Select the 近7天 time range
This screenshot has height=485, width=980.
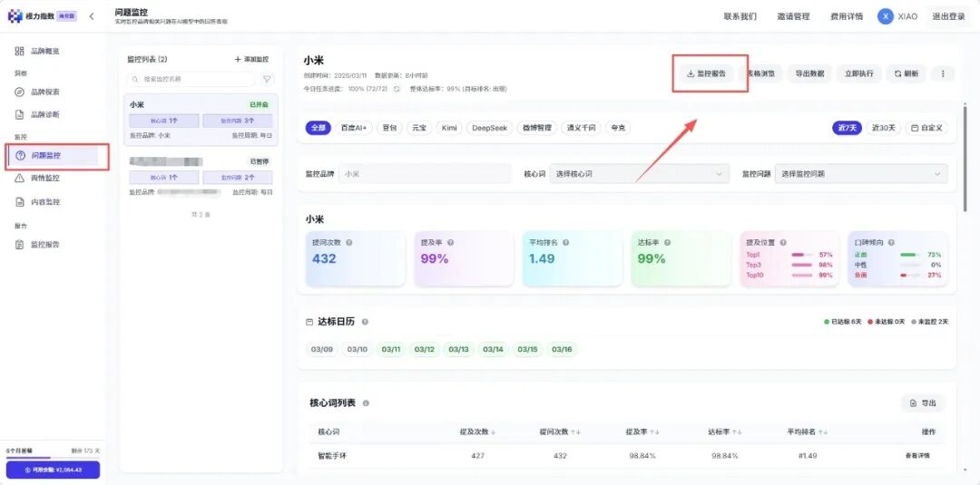point(847,128)
